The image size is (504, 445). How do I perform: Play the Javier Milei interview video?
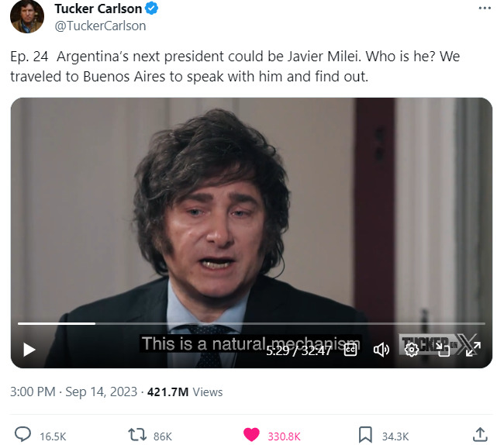pyautogui.click(x=29, y=350)
